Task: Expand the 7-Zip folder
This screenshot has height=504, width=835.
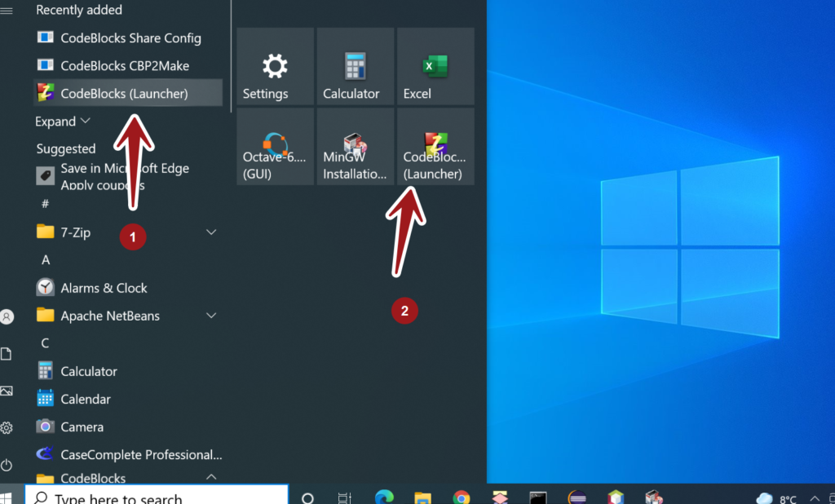Action: (x=211, y=232)
